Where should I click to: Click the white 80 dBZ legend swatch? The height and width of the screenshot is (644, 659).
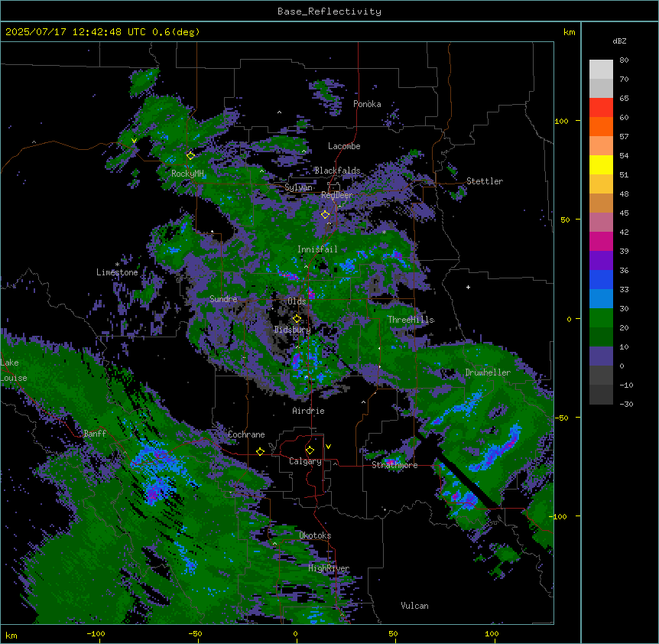[x=601, y=70]
